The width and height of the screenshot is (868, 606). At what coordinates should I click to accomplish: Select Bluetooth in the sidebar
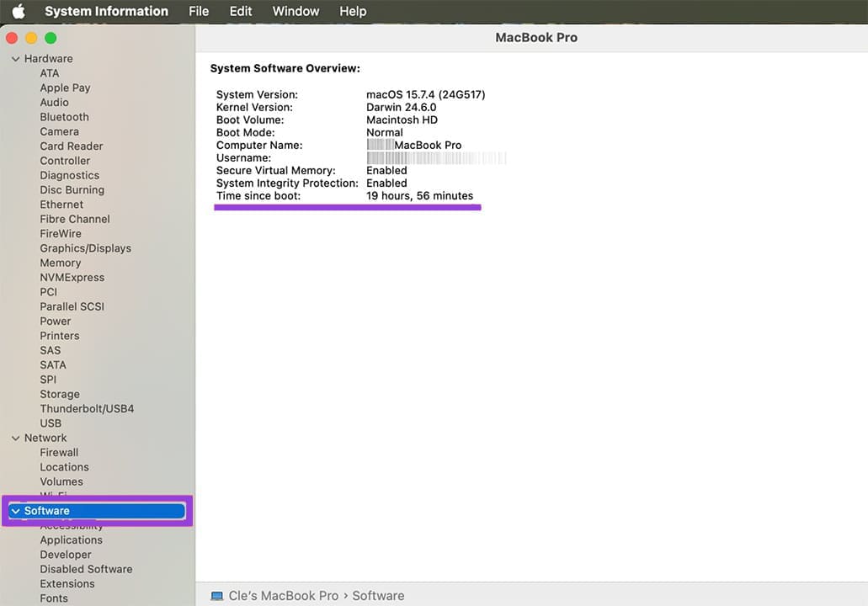[x=64, y=117]
